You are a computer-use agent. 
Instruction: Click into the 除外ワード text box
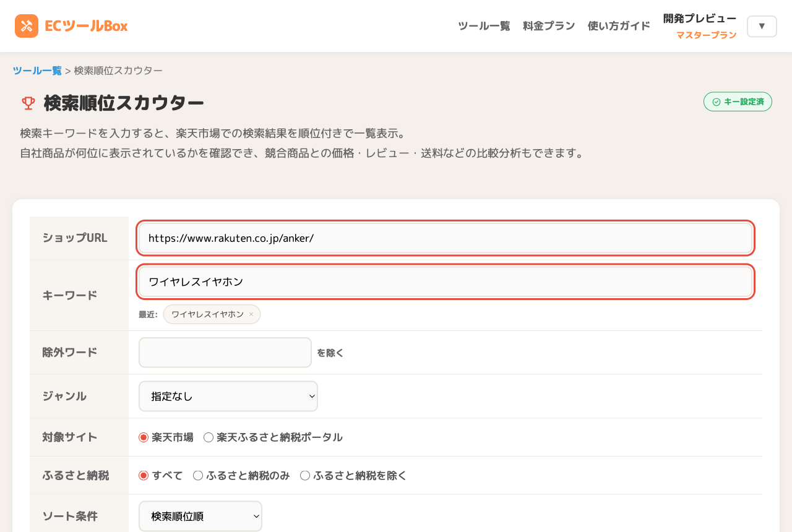[225, 353]
